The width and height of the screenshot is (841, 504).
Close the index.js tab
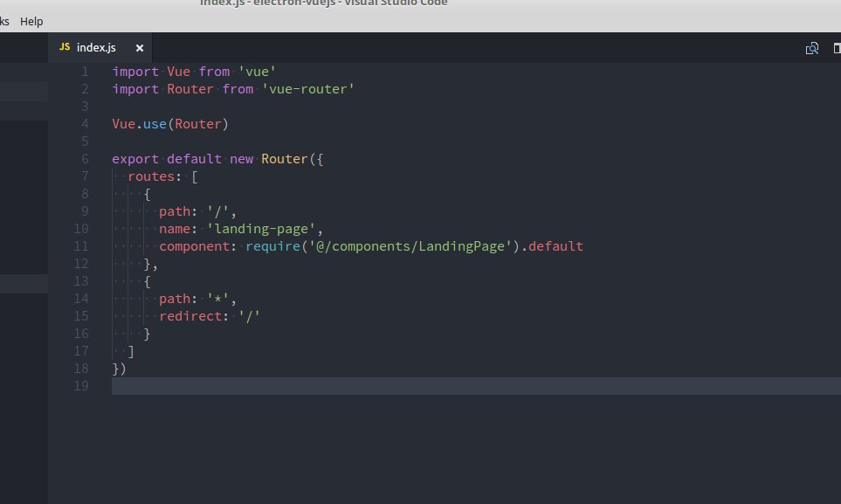pyautogui.click(x=140, y=48)
